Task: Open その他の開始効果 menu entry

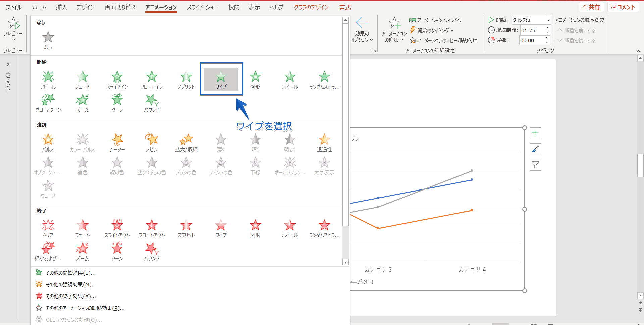Action: (x=190, y=273)
